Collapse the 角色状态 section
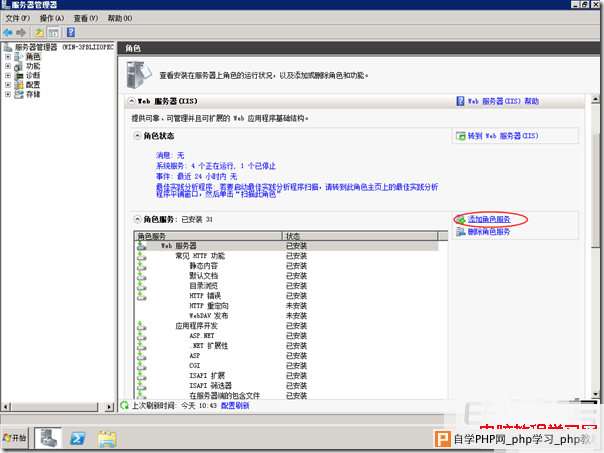The width and height of the screenshot is (604, 453). (137, 134)
